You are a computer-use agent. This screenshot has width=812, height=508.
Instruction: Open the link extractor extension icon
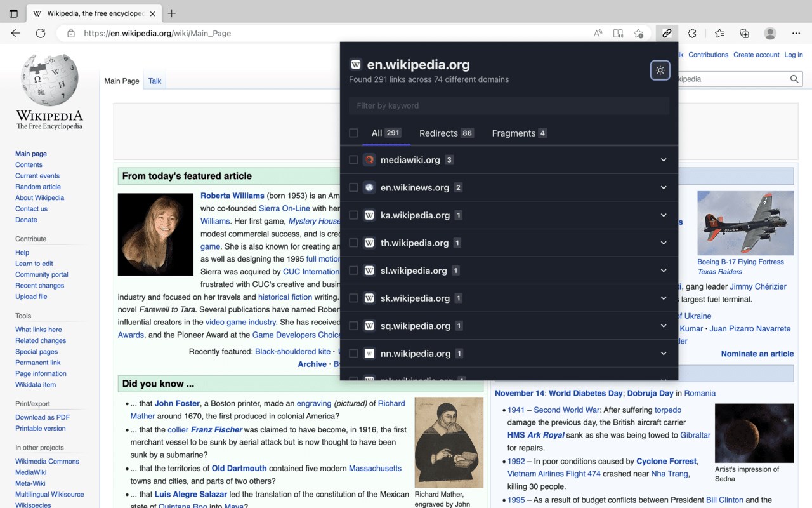pyautogui.click(x=667, y=33)
